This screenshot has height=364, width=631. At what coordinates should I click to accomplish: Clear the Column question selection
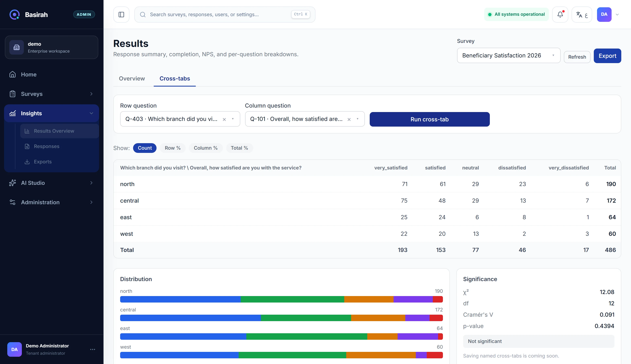(349, 119)
